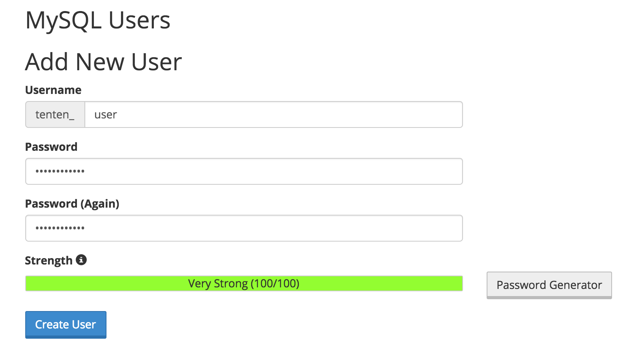Click the green password strength meter
This screenshot has height=345, width=644.
tap(244, 283)
